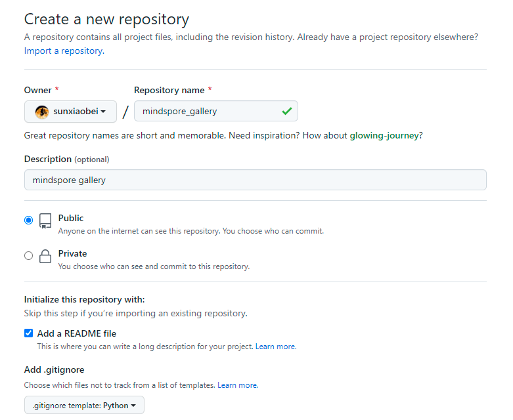Viewport: 513px width, 420px height.
Task: Click the Private repository lock icon
Action: pyautogui.click(x=45, y=256)
